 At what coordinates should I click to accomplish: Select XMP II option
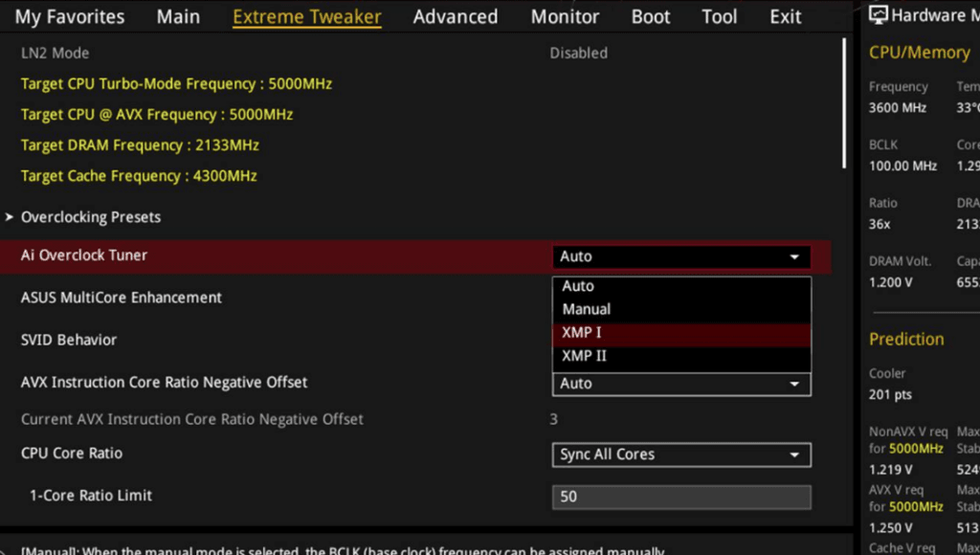(681, 356)
